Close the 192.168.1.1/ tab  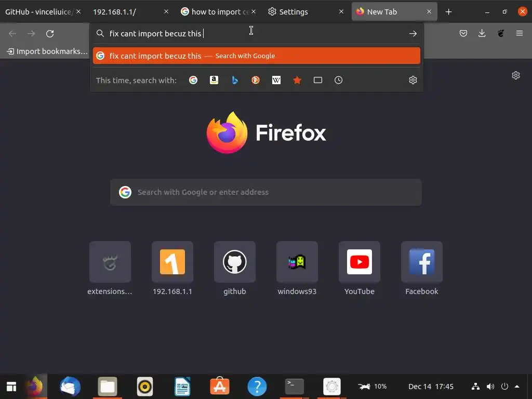pyautogui.click(x=166, y=11)
